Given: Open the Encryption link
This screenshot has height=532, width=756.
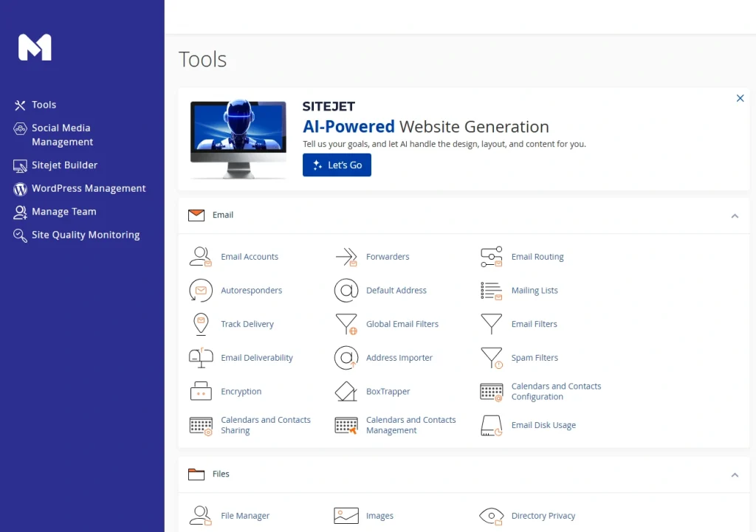Looking at the screenshot, I should coord(241,391).
